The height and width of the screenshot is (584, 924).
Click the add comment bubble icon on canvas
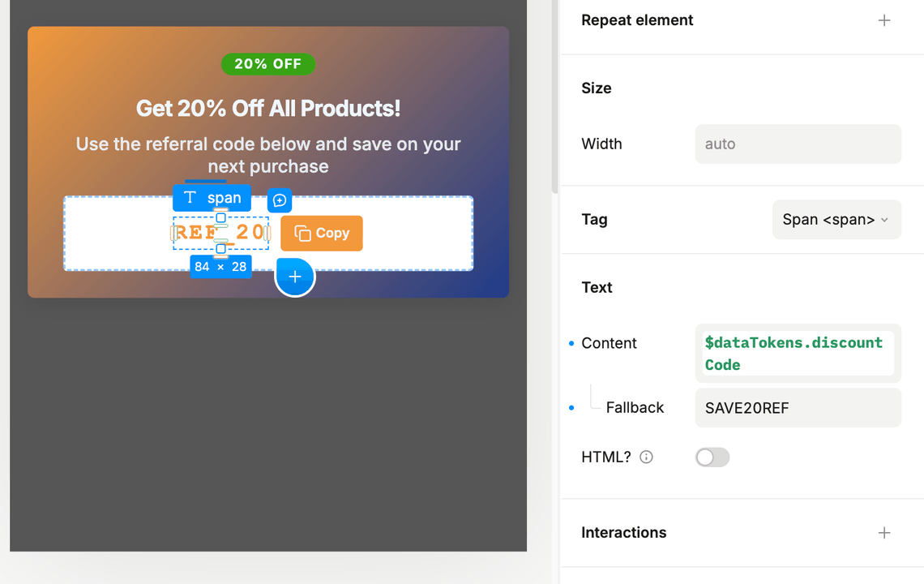pyautogui.click(x=280, y=200)
